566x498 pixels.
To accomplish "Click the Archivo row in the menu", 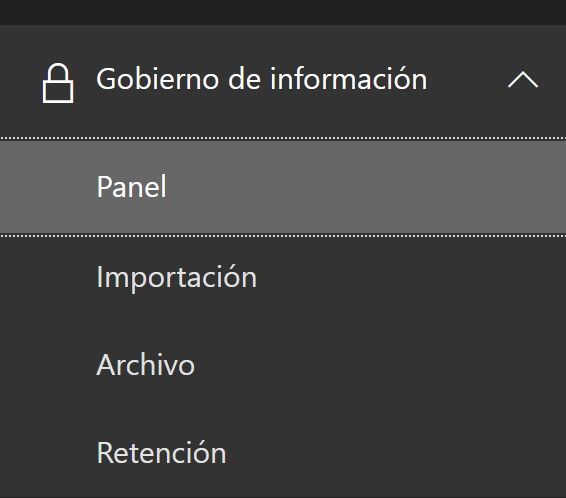I will click(x=283, y=365).
